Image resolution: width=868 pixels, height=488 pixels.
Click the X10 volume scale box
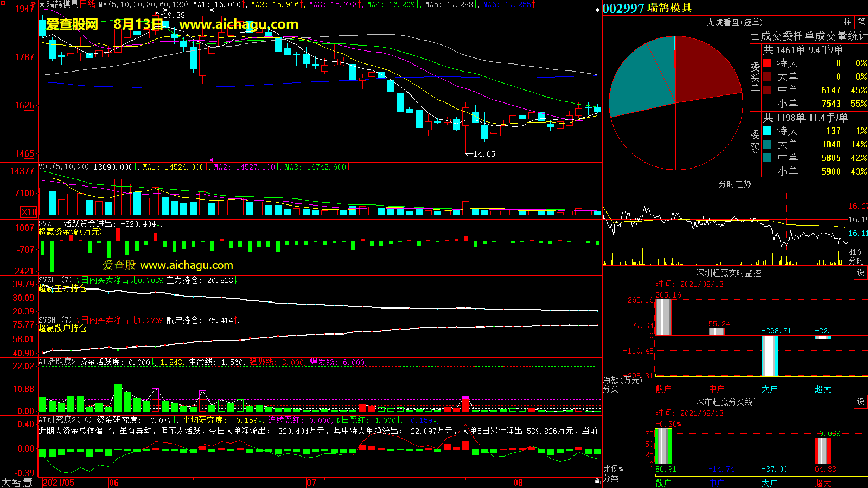29,212
